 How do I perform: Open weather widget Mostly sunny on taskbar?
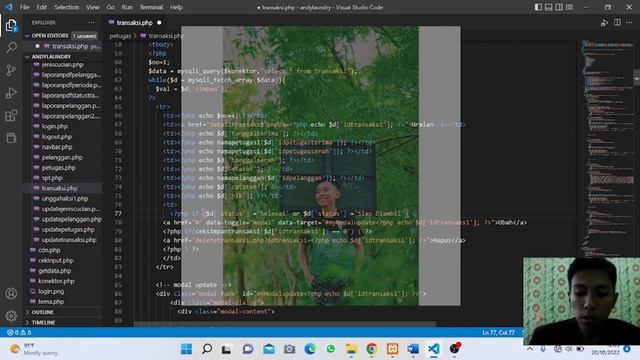35,349
